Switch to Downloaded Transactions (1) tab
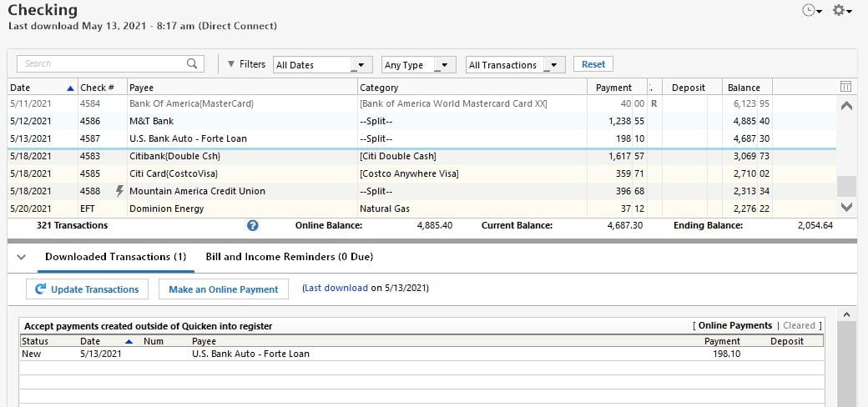 coord(116,257)
